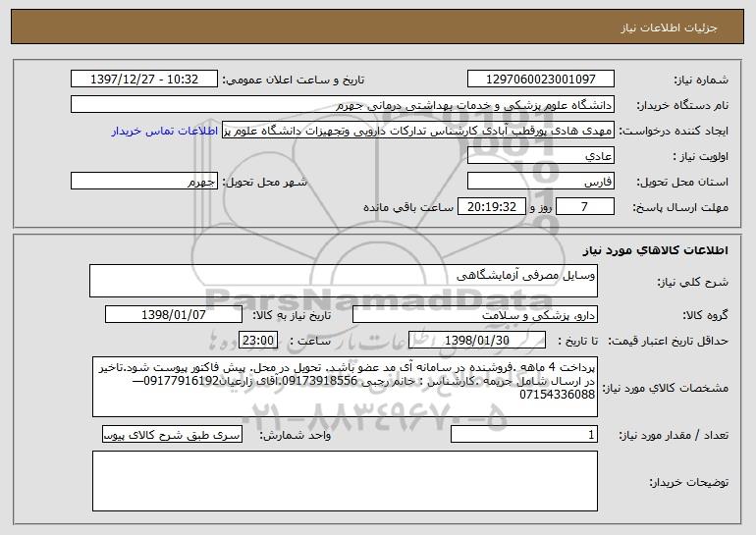Click the need date field 1398/01/07

(x=174, y=314)
